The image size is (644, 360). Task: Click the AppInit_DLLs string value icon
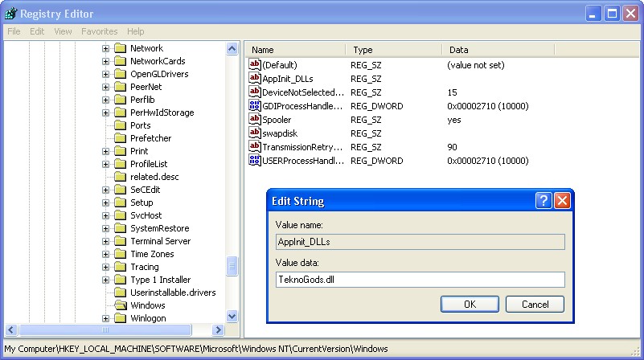coord(255,78)
